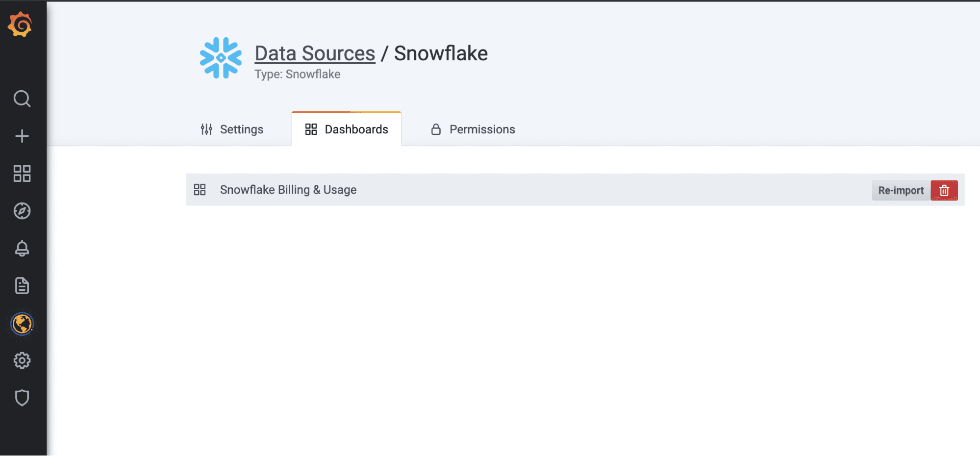Open the search magnifier in sidebar
This screenshot has height=456, width=980.
(x=22, y=99)
